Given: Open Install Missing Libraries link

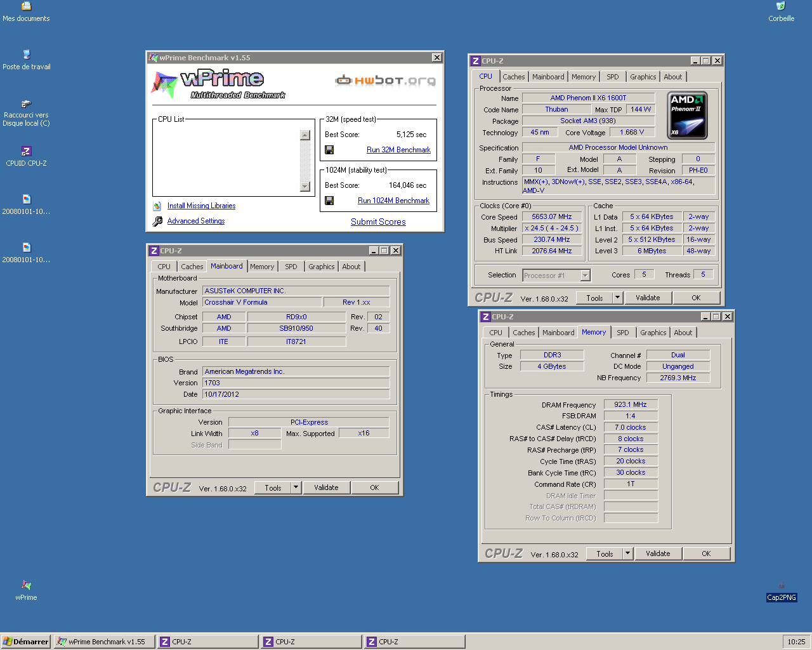Looking at the screenshot, I should pyautogui.click(x=201, y=206).
